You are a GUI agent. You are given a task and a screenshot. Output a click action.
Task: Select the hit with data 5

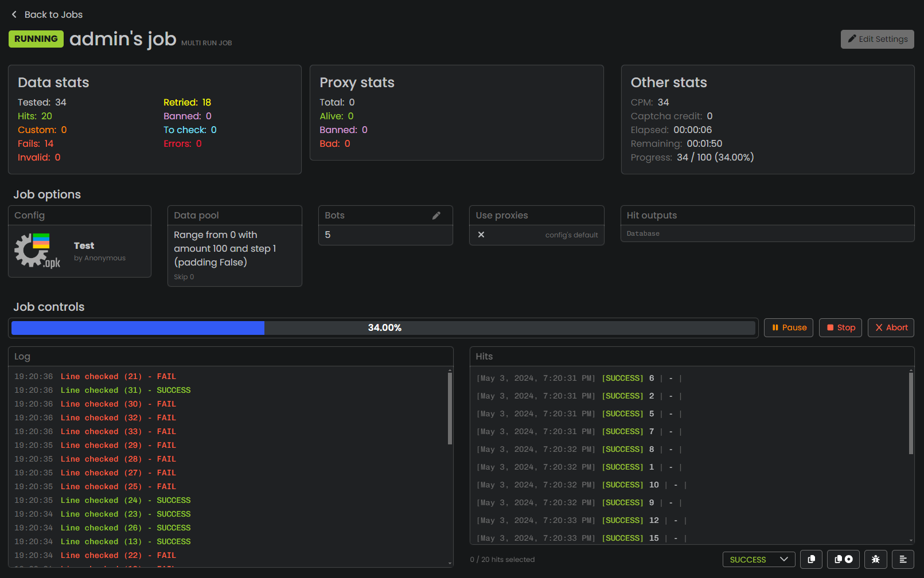[x=579, y=414]
